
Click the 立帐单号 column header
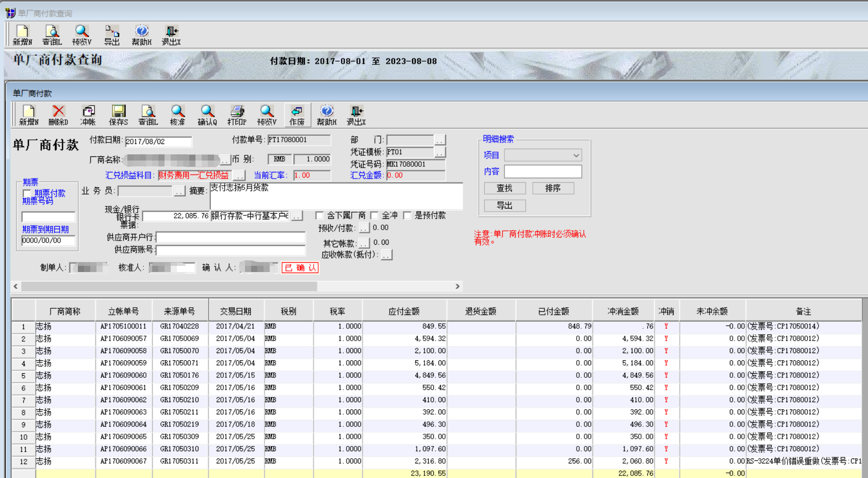pos(124,311)
